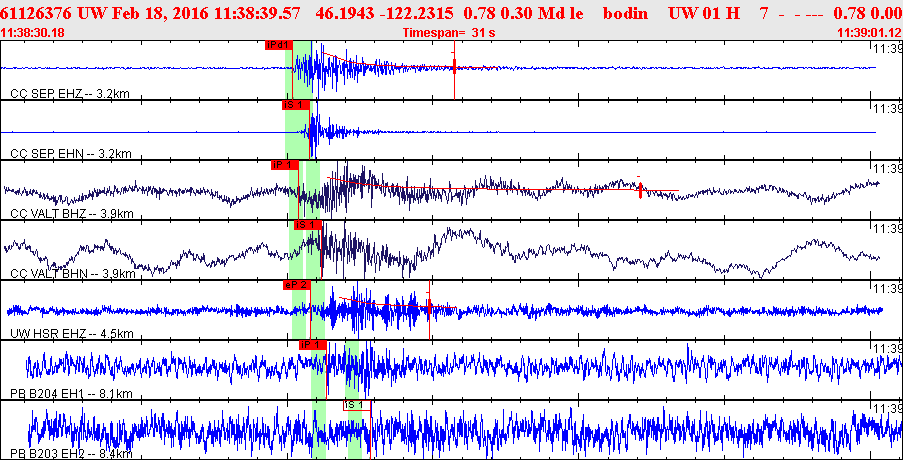Image resolution: width=903 pixels, height=460 pixels.
Task: Click the CC VALT BHN channel label
Action: (71, 274)
